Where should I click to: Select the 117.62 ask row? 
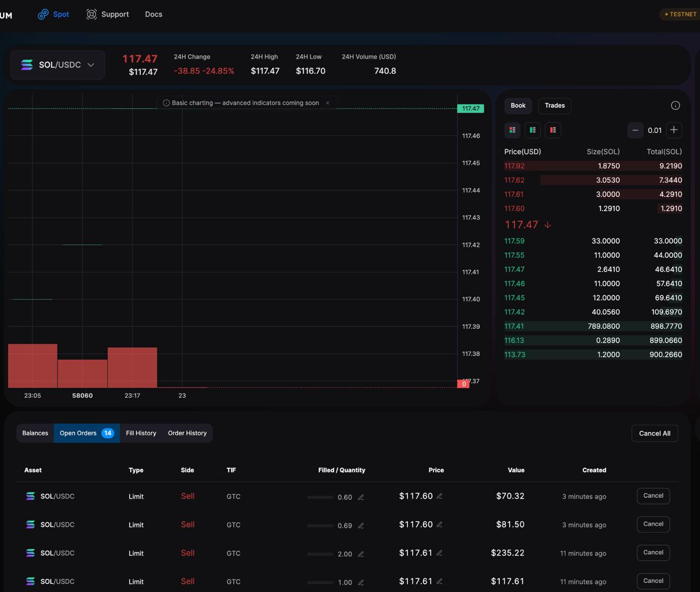593,180
